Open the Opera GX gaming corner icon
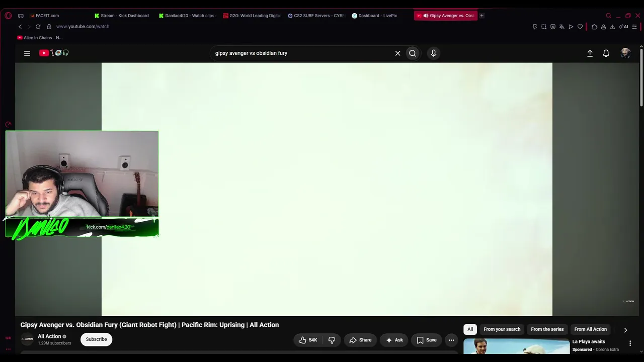Screen dimensions: 644x362 [21, 16]
